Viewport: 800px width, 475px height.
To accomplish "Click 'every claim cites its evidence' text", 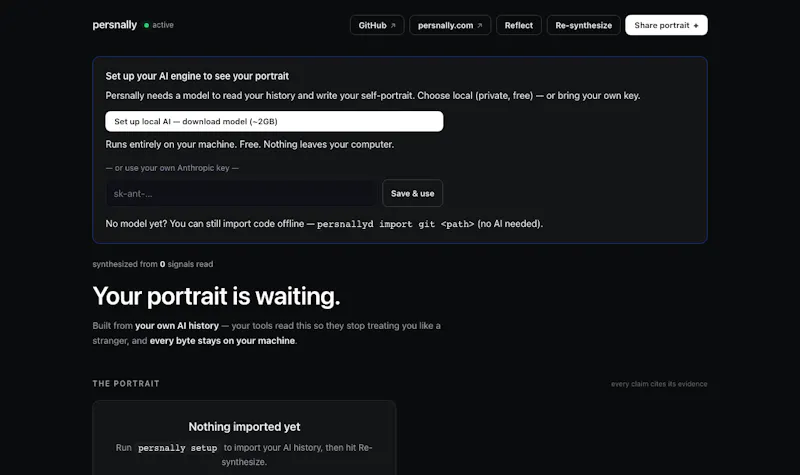I will (659, 384).
